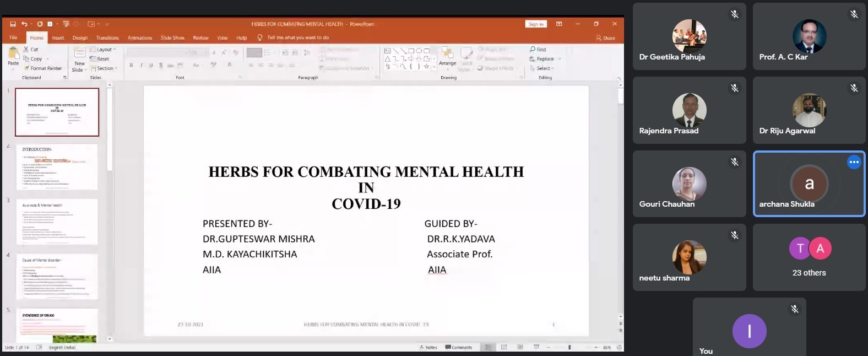The image size is (868, 356).
Task: Open options for archana Shukla tile
Action: pos(854,162)
